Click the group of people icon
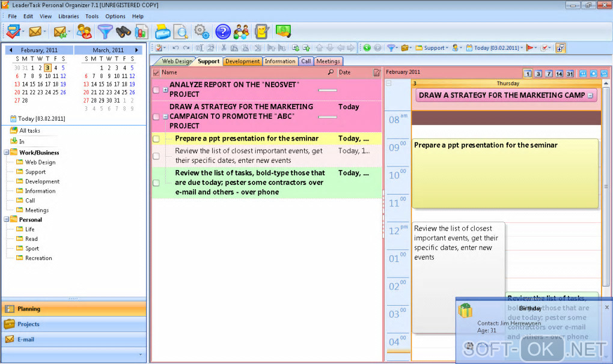Image resolution: width=613 pixels, height=364 pixels. pos(241,32)
